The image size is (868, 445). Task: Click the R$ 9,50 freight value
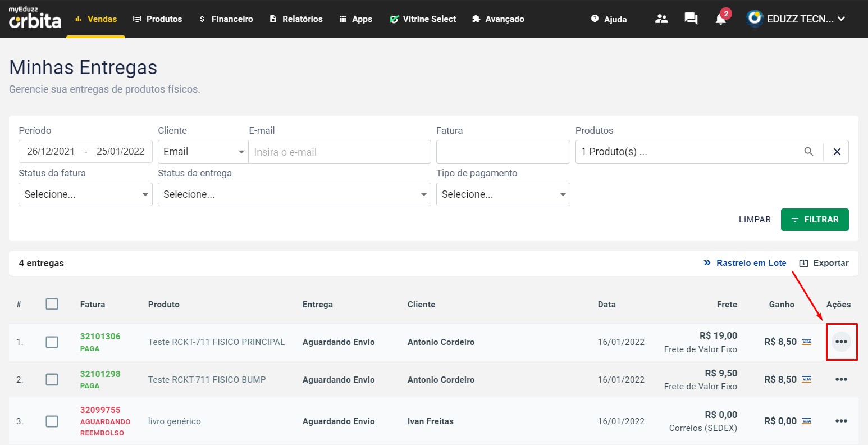[721, 374]
